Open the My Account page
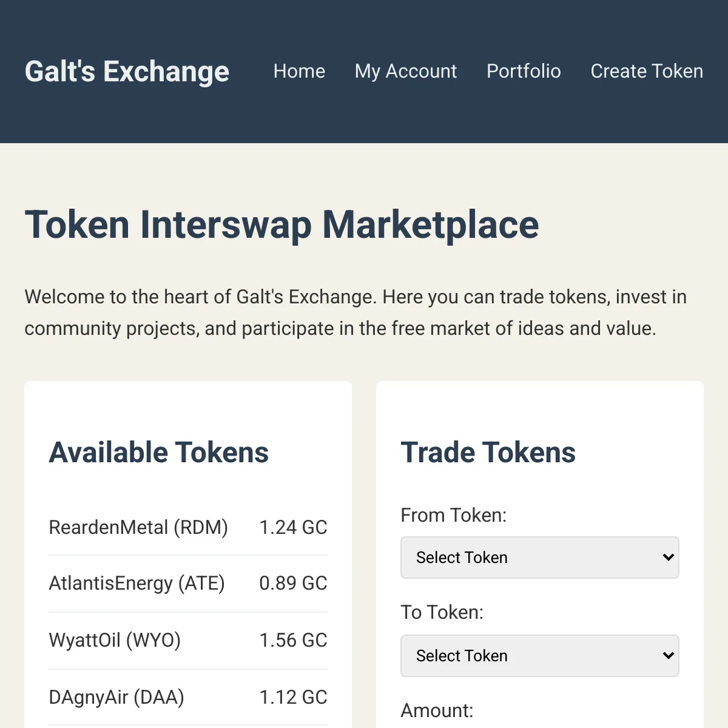Viewport: 728px width, 728px height. (x=406, y=71)
